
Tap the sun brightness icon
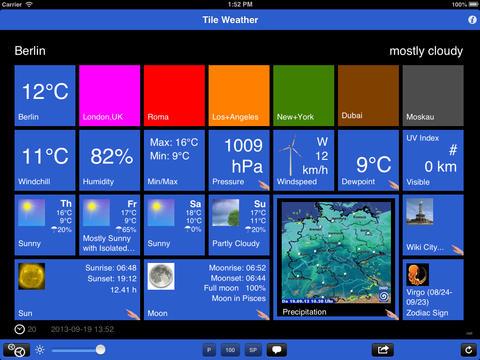40,350
